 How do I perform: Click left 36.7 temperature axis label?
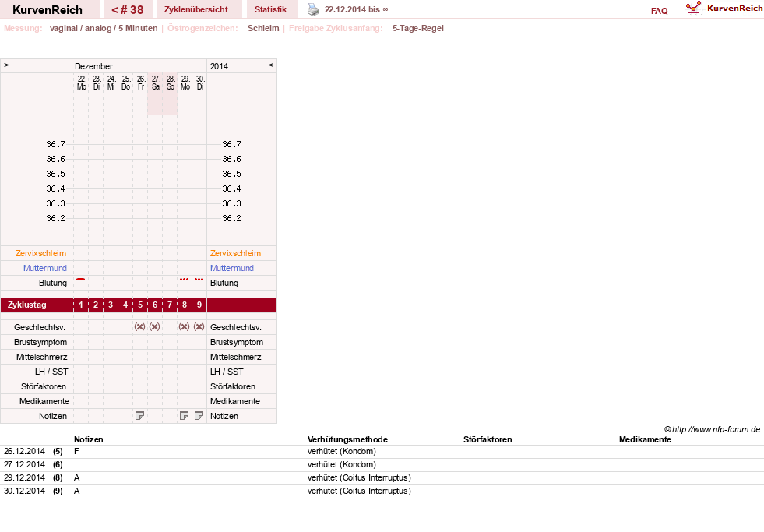pyautogui.click(x=55, y=144)
